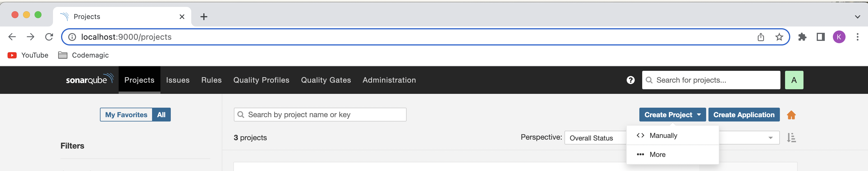The width and height of the screenshot is (868, 171).
Task: Select the All projects toggle
Action: pyautogui.click(x=161, y=115)
